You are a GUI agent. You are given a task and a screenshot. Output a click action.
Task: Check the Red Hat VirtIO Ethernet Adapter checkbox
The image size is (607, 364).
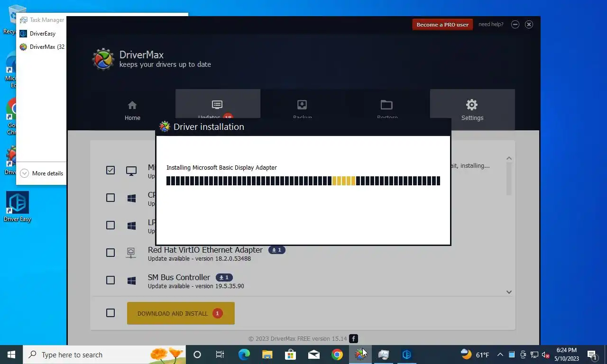[x=110, y=253]
